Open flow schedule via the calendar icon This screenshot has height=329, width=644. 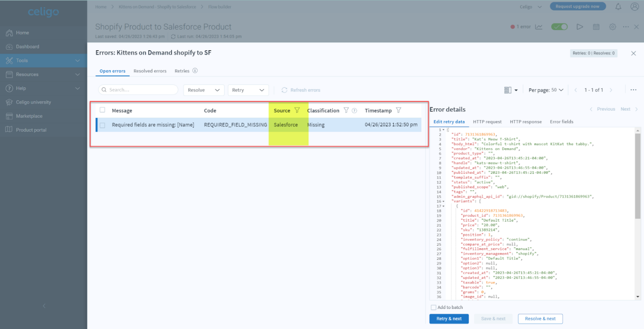point(596,26)
